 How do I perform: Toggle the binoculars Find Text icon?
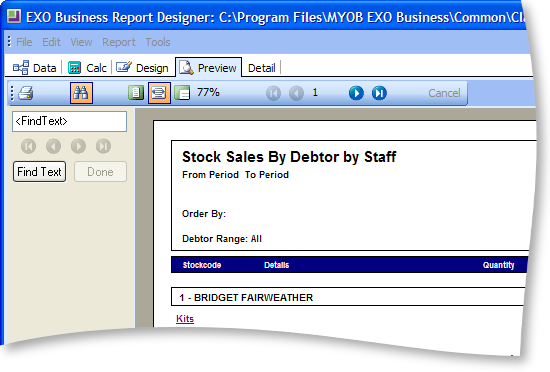[81, 93]
